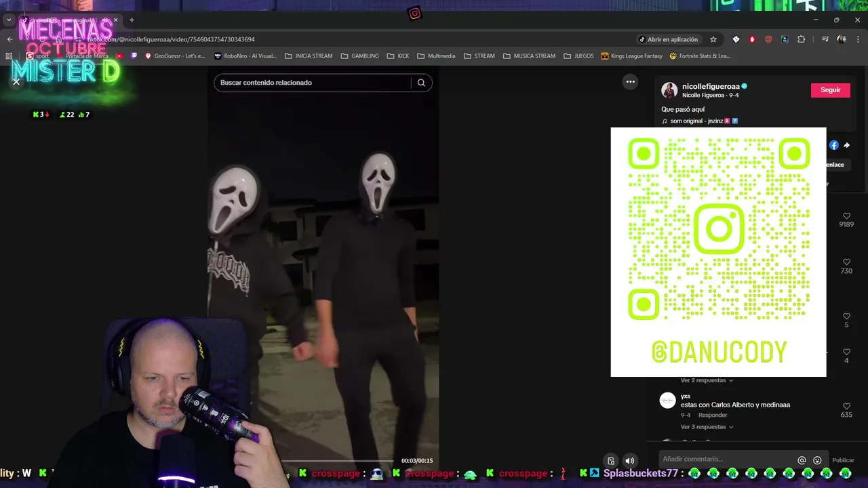Close the video viewer with the X
Screen dimensions: 868x488
16,81
